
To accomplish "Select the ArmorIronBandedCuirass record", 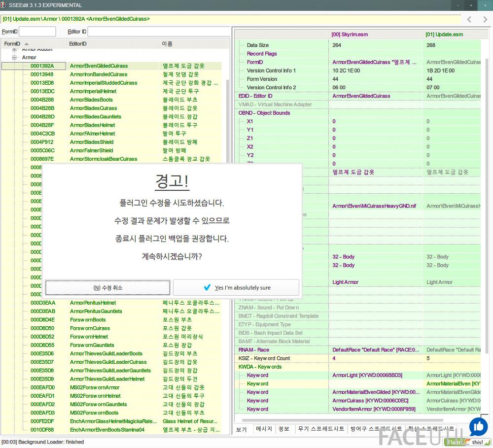I will click(99, 74).
